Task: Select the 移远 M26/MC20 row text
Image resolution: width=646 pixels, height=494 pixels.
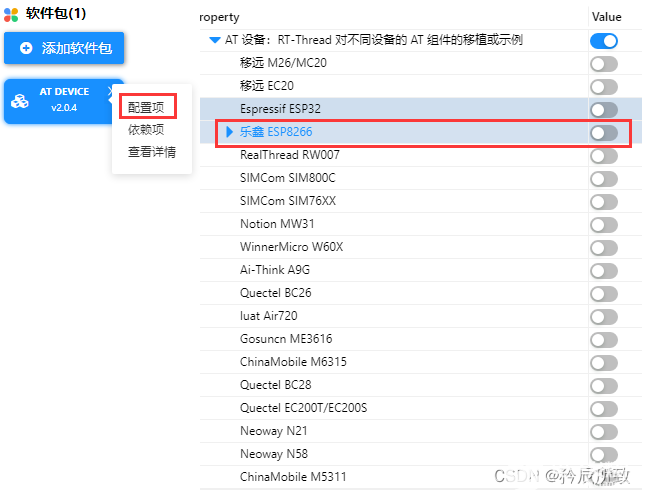Action: [x=283, y=63]
